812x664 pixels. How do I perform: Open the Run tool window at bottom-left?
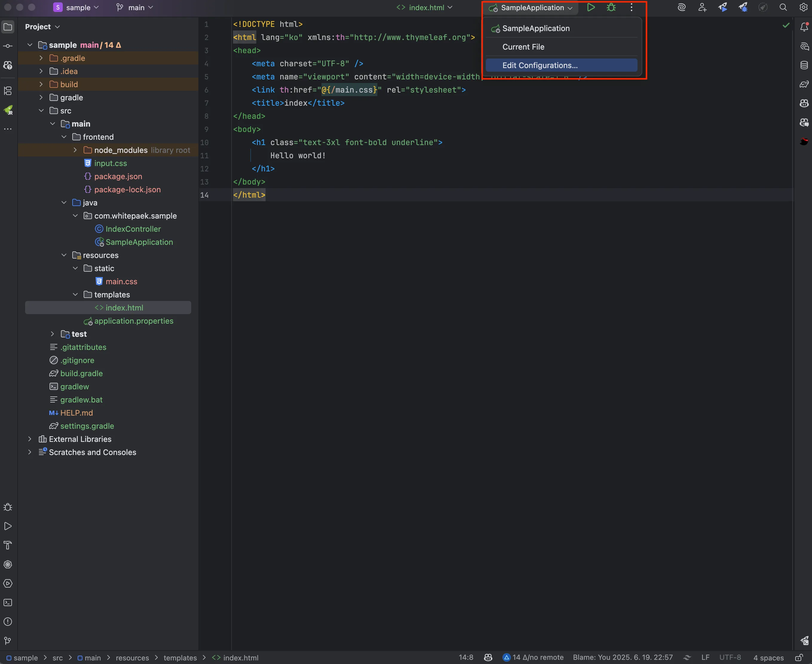(x=8, y=526)
